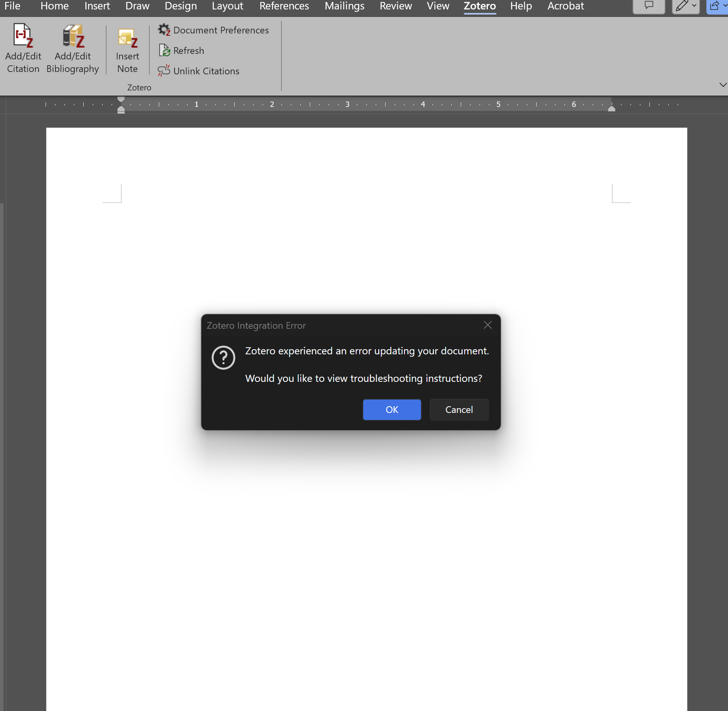
Task: Collapse the ribbon with the chevron
Action: point(722,85)
